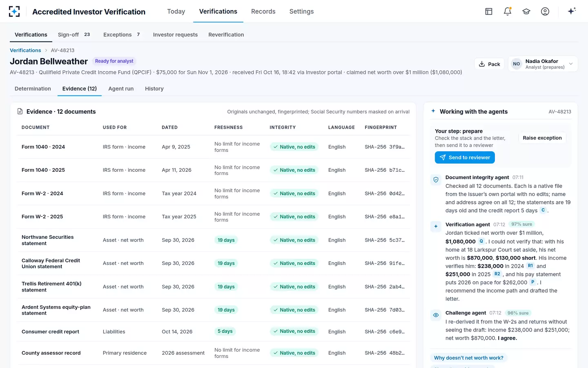Select the Agent run tab
Image resolution: width=588 pixels, height=368 pixels.
pyautogui.click(x=121, y=89)
